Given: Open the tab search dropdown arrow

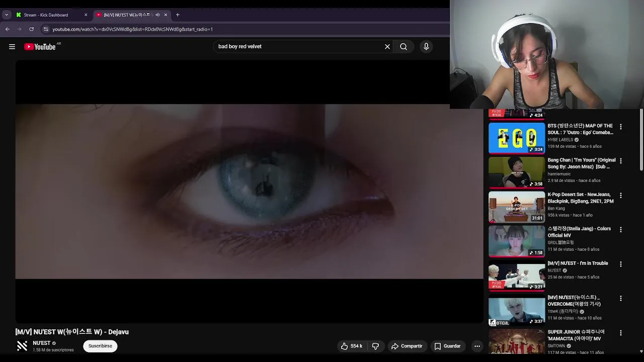Looking at the screenshot, I should pyautogui.click(x=7, y=15).
